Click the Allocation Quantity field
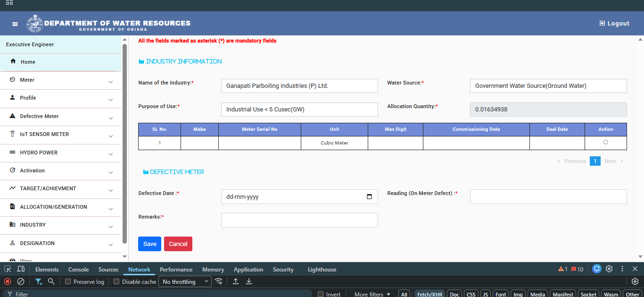Image resolution: width=644 pixels, height=297 pixels. point(548,110)
